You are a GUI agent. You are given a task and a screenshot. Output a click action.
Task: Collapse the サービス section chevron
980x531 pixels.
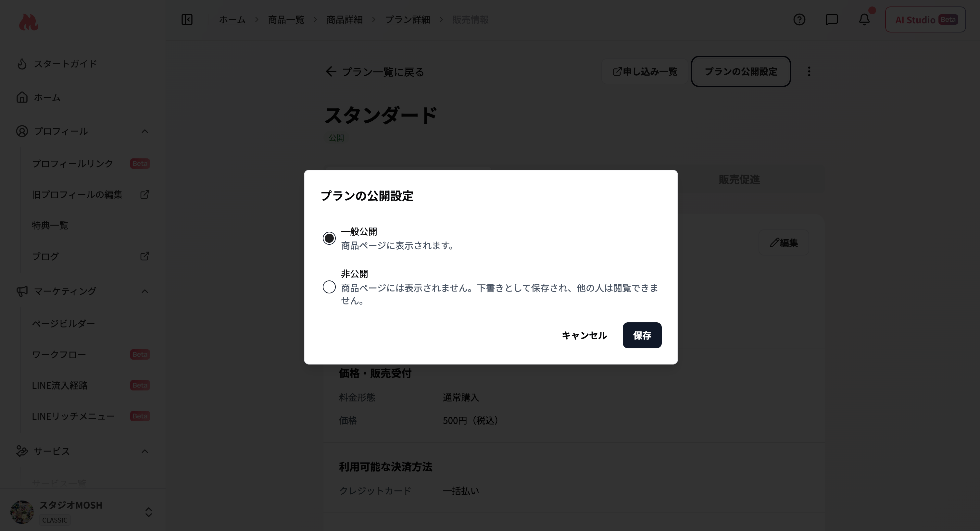pos(144,451)
